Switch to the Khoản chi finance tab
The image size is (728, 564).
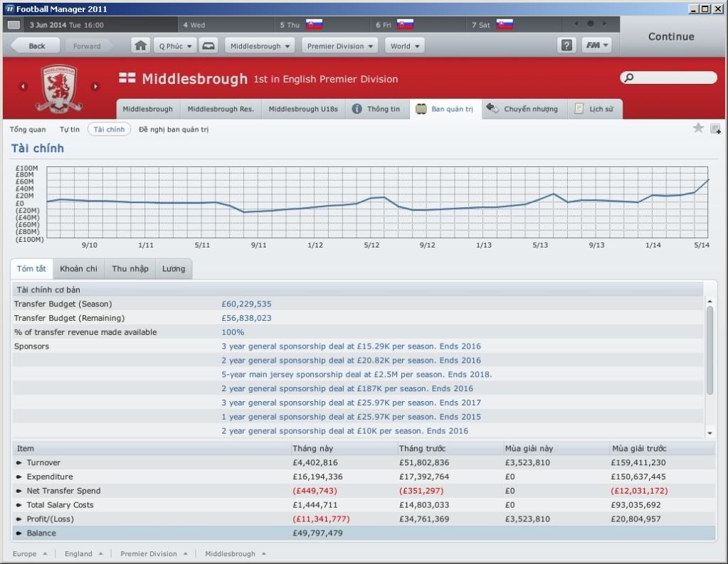[x=78, y=269]
